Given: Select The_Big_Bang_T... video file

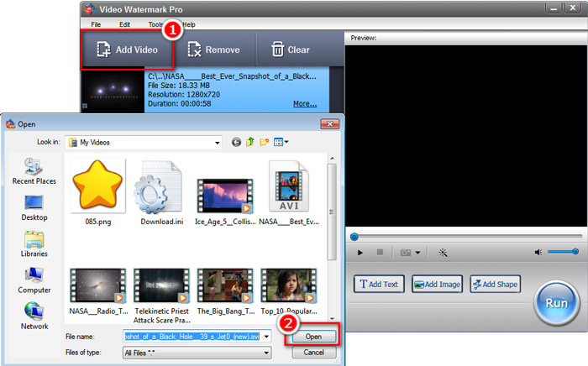Looking at the screenshot, I should click(x=225, y=291).
